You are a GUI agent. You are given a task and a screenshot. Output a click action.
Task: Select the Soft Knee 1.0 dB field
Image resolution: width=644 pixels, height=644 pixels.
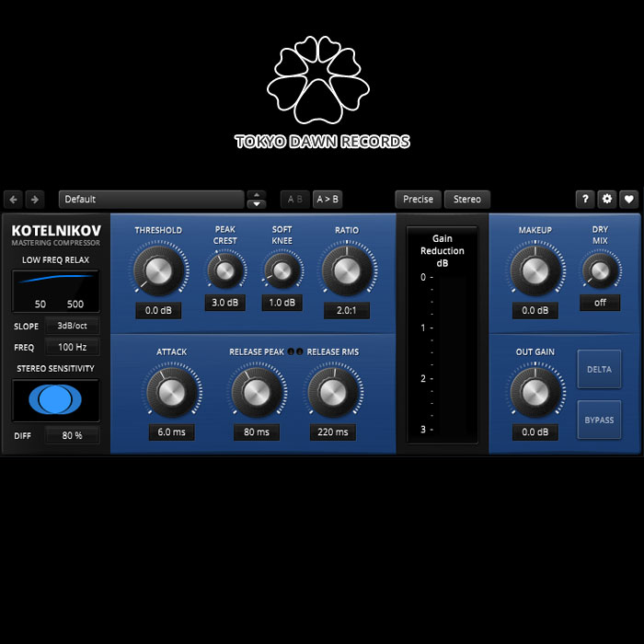pyautogui.click(x=282, y=303)
